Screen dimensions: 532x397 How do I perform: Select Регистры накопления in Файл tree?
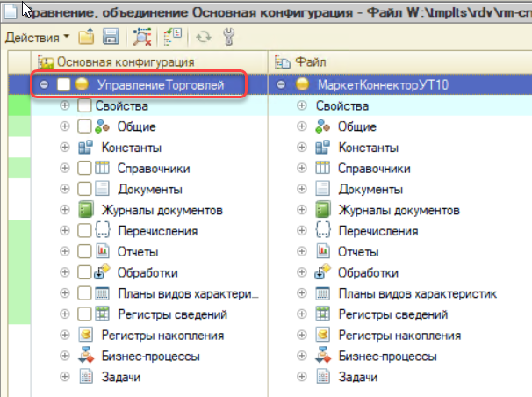point(399,336)
